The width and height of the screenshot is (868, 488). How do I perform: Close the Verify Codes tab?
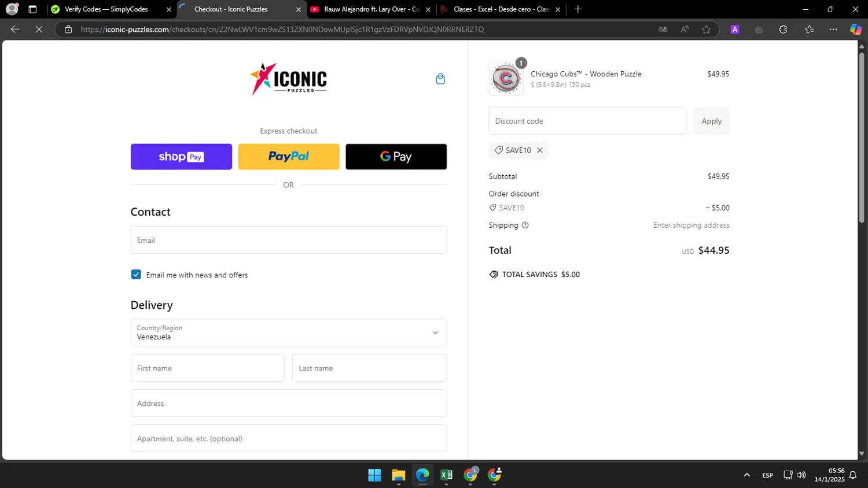tap(169, 9)
